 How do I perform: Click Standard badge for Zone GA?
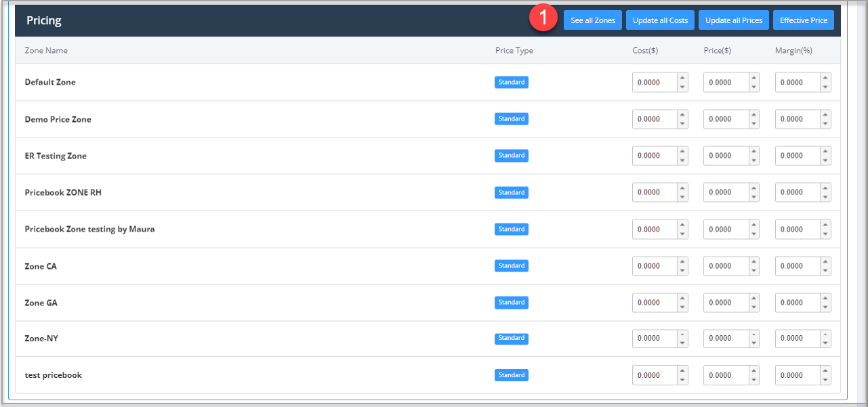(512, 302)
